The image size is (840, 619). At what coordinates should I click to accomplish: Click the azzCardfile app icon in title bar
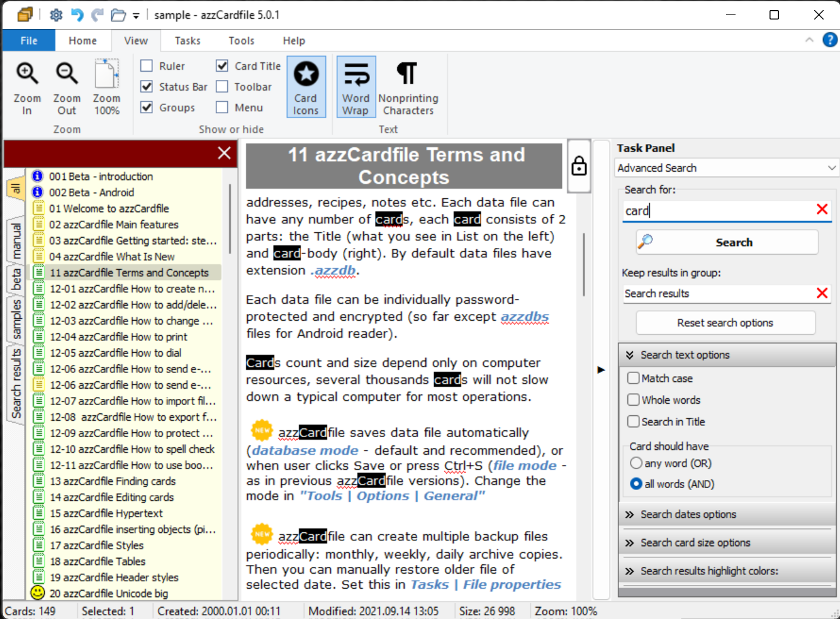pyautogui.click(x=25, y=14)
